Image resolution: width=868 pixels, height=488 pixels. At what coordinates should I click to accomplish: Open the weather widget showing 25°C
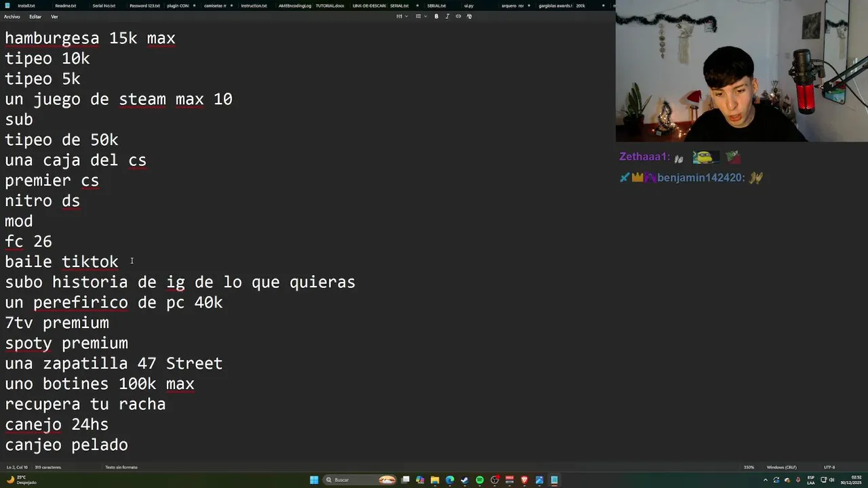click(21, 480)
